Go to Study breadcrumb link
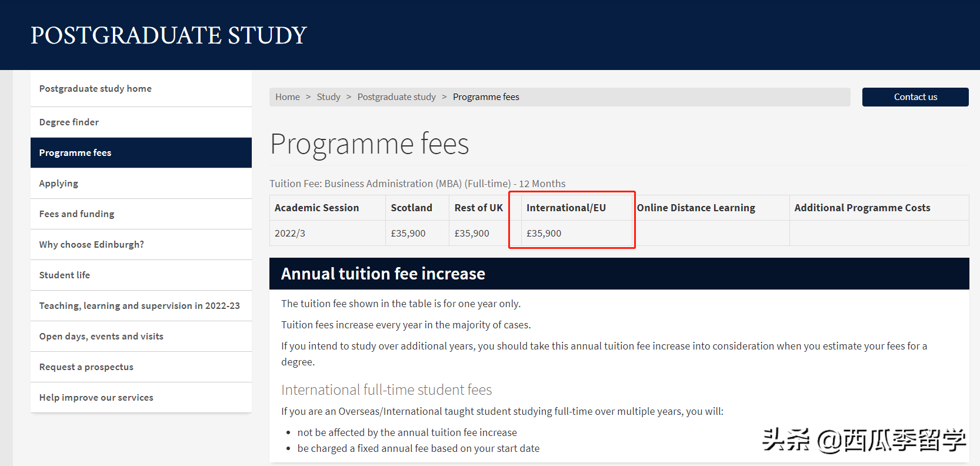This screenshot has width=980, height=466. coord(328,97)
